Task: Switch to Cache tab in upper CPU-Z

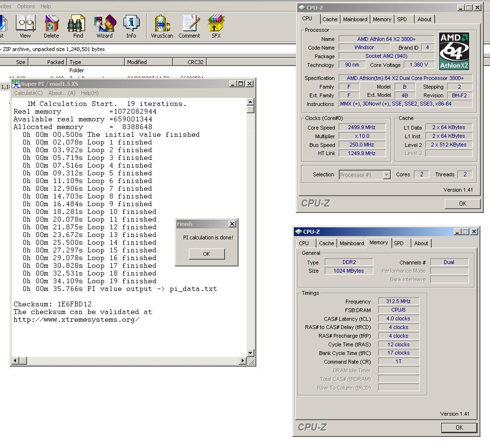Action: pyautogui.click(x=330, y=19)
